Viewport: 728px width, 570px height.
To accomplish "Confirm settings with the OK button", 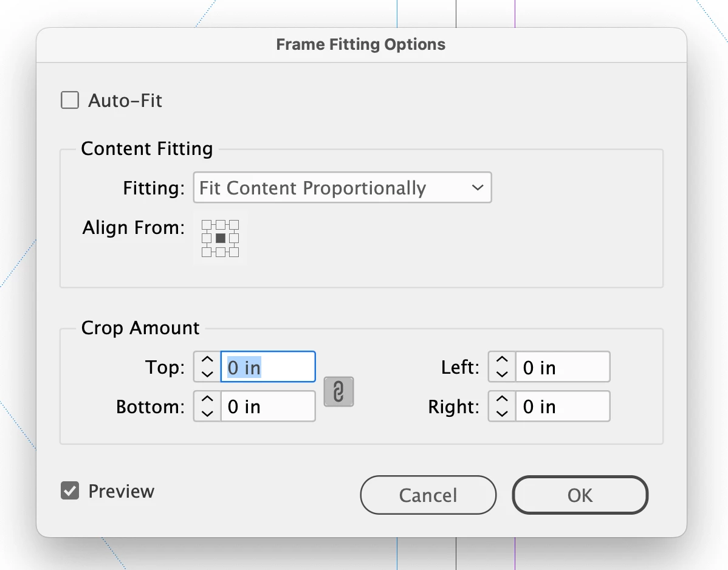I will [x=580, y=495].
